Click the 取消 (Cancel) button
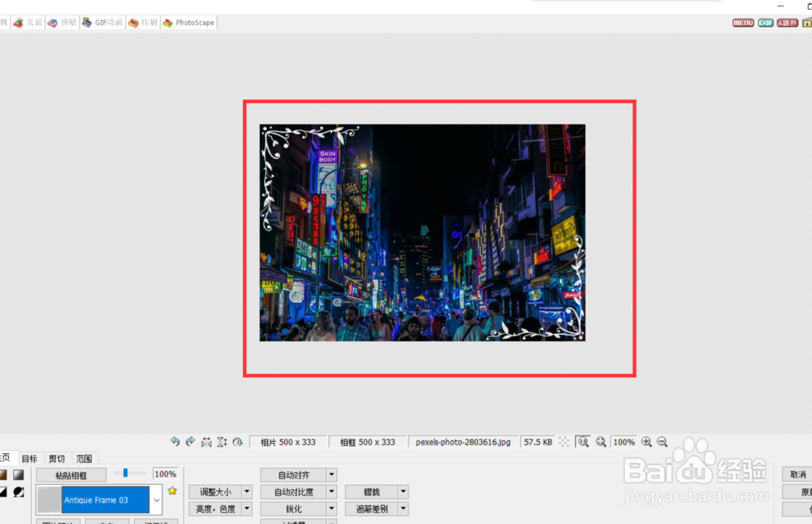This screenshot has height=524, width=812. [x=797, y=474]
